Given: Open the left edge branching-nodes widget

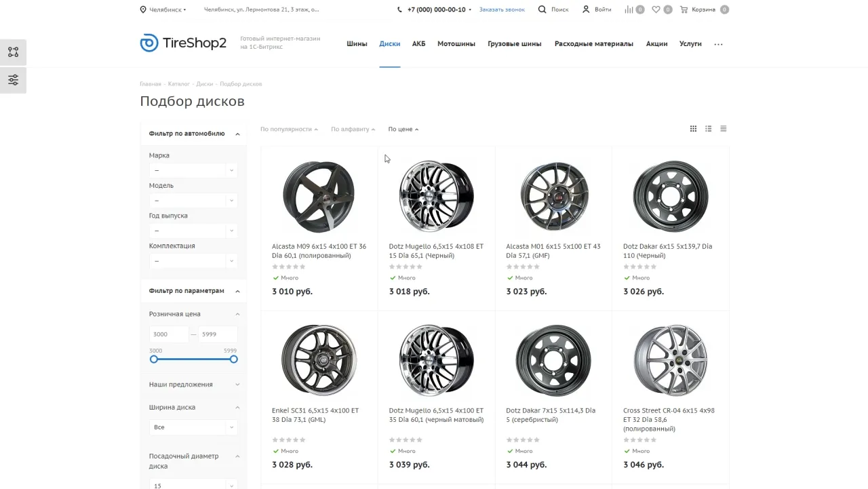Looking at the screenshot, I should (13, 52).
